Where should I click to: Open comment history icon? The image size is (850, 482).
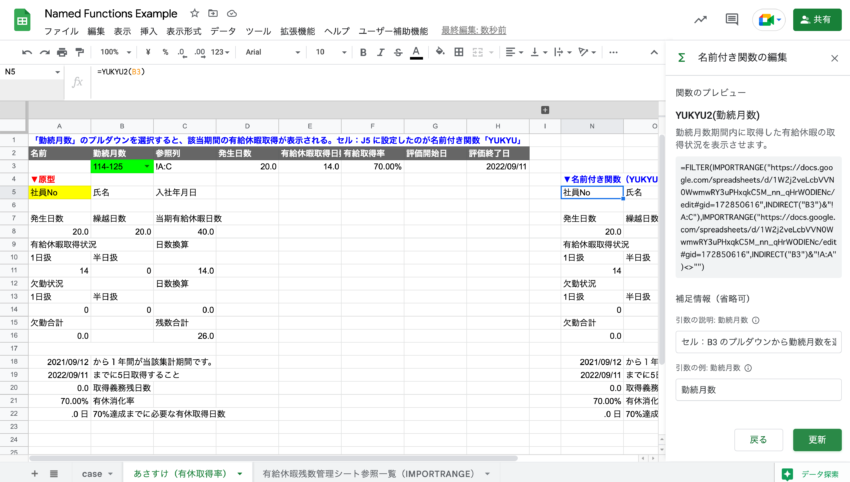(x=732, y=19)
